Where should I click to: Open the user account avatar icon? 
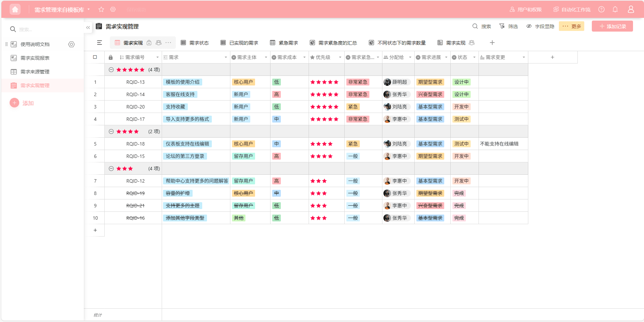(631, 9)
